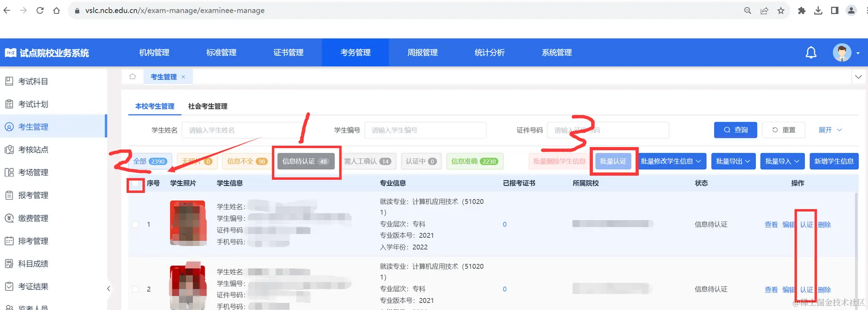This screenshot has width=868, height=310.
Task: Open the browser downloads icon
Action: click(x=818, y=10)
